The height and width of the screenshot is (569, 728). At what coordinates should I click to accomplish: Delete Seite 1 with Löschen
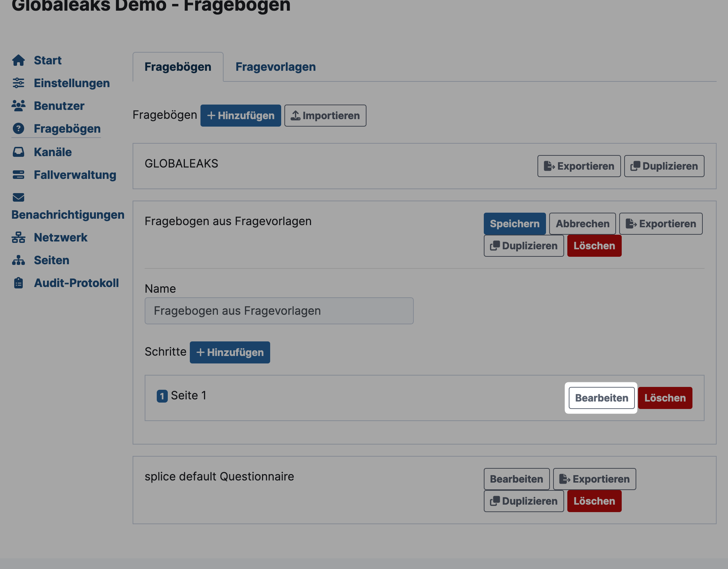pos(665,398)
